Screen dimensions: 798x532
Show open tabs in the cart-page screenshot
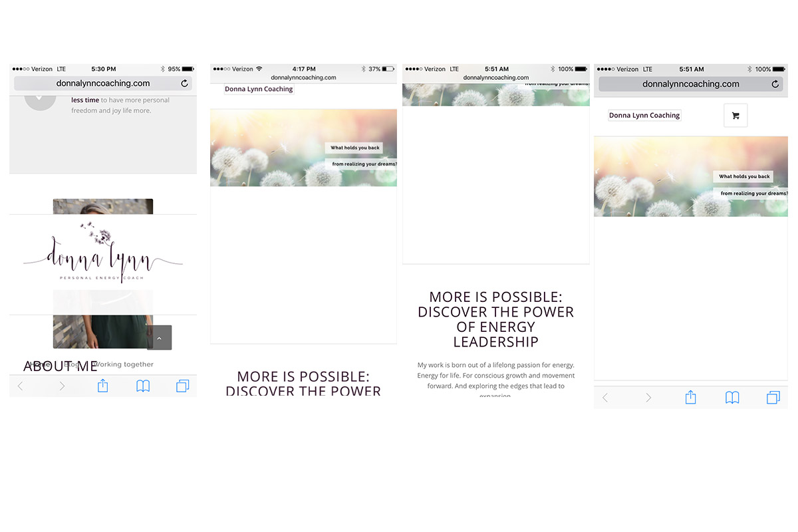coord(773,398)
